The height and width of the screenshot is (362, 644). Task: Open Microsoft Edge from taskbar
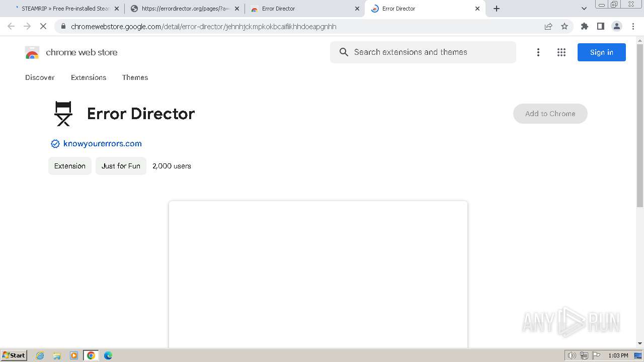point(108,355)
